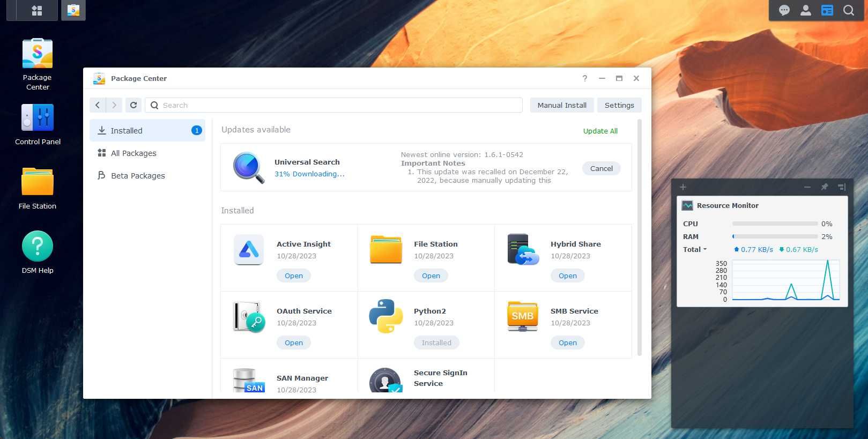The image size is (868, 439).
Task: Open OAuth Service with its Open button
Action: click(294, 343)
